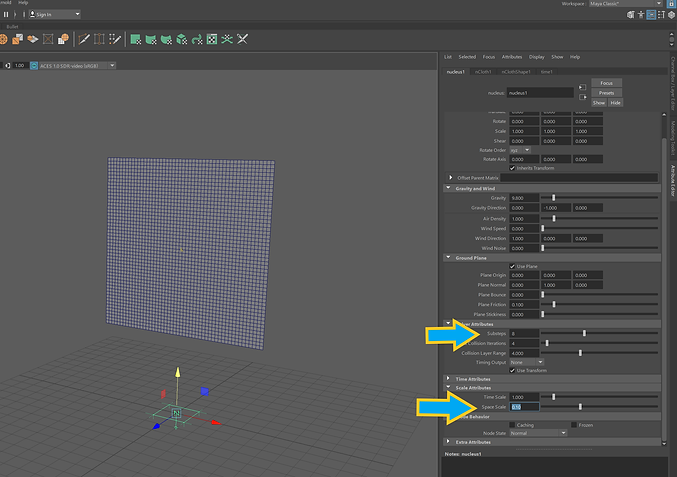Click the cube icon at top right
Viewport: 677px width, 477px height.
[630, 15]
